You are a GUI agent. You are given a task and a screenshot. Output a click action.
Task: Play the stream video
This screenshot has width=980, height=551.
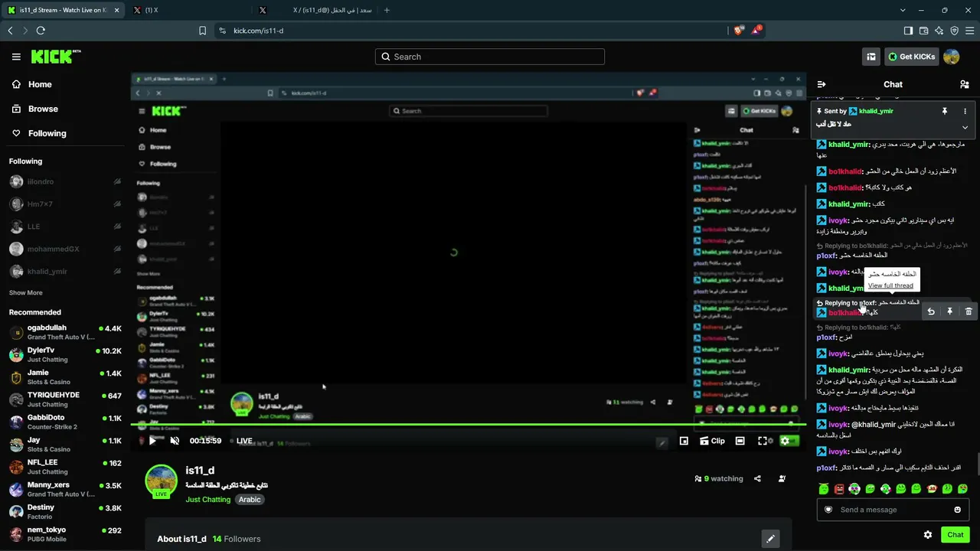(152, 441)
